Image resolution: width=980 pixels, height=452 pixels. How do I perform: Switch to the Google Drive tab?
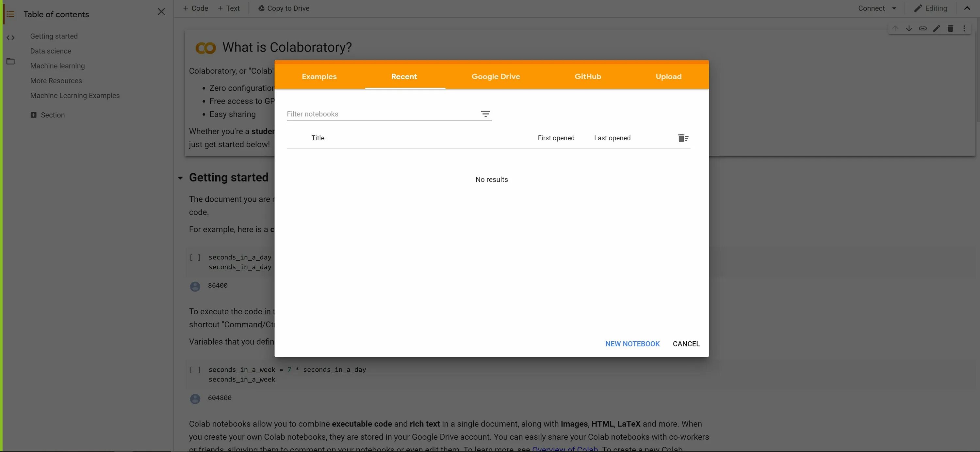(495, 76)
